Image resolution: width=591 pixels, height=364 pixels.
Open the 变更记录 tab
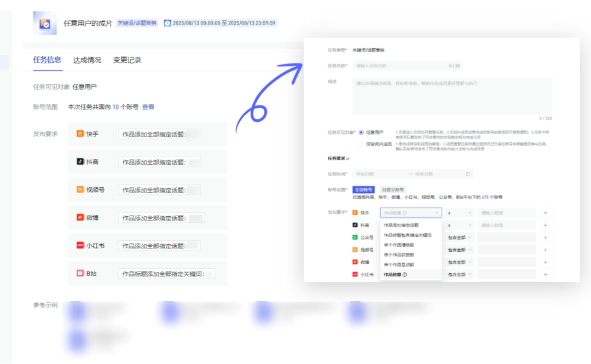[127, 60]
